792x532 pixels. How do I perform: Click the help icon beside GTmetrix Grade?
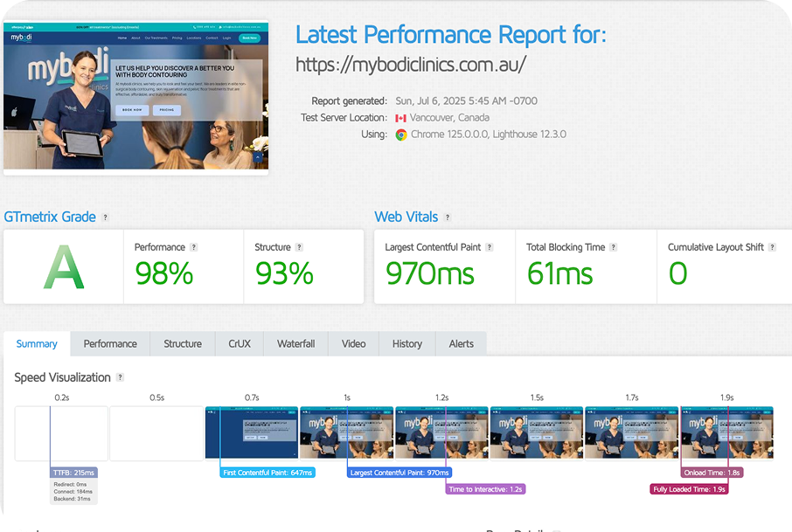click(x=105, y=218)
